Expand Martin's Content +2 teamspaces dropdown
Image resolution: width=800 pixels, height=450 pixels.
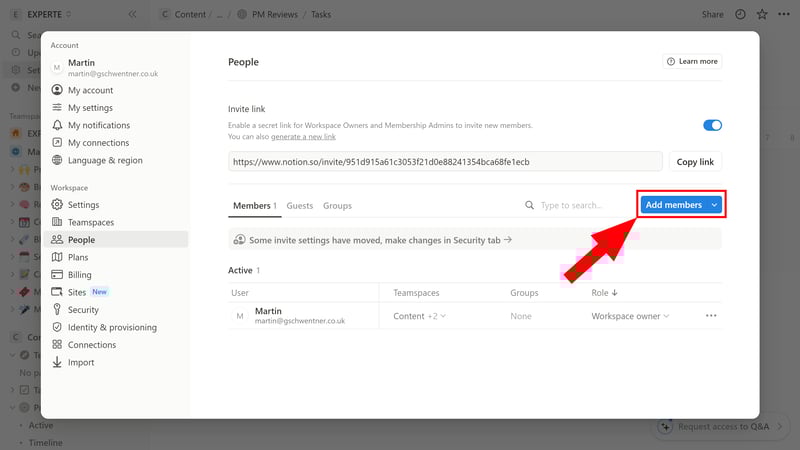tap(419, 316)
